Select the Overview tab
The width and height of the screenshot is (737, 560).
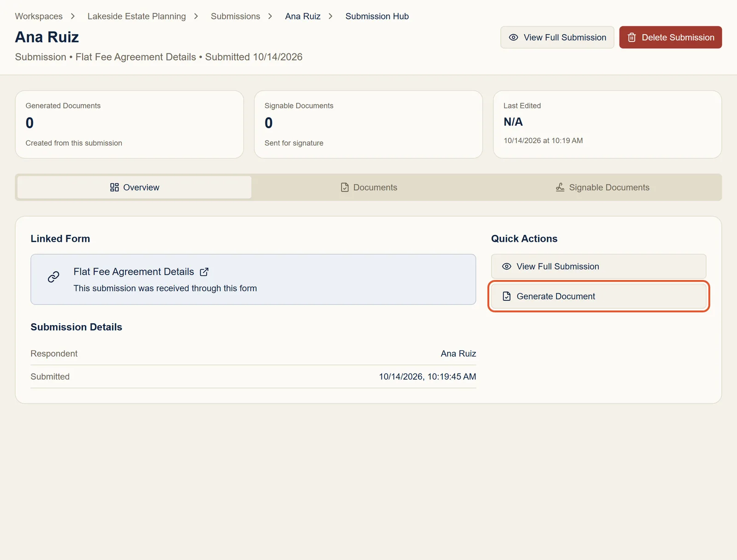tap(135, 187)
